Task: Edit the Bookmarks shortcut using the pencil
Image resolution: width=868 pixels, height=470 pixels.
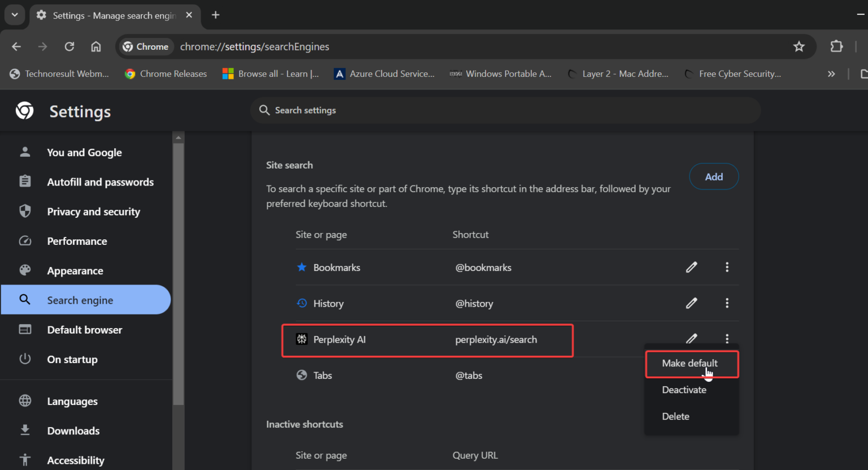Action: click(x=692, y=267)
